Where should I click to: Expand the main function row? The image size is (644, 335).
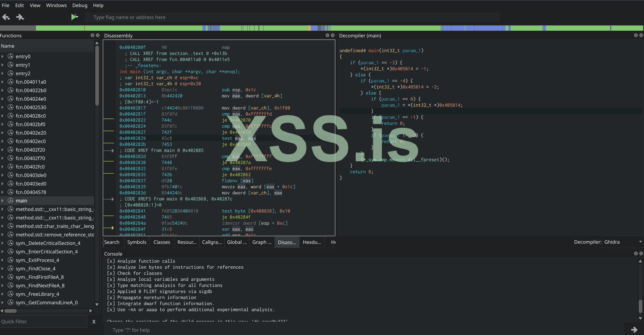(x=3, y=201)
